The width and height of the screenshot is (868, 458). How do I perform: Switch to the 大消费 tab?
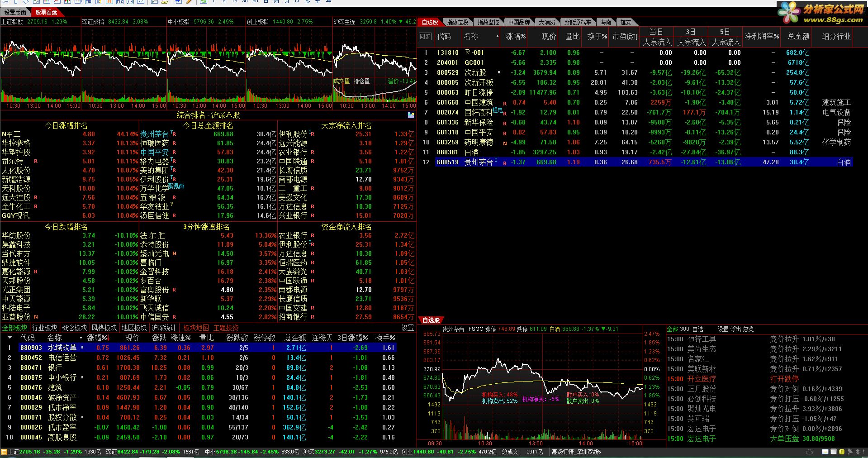click(x=547, y=22)
